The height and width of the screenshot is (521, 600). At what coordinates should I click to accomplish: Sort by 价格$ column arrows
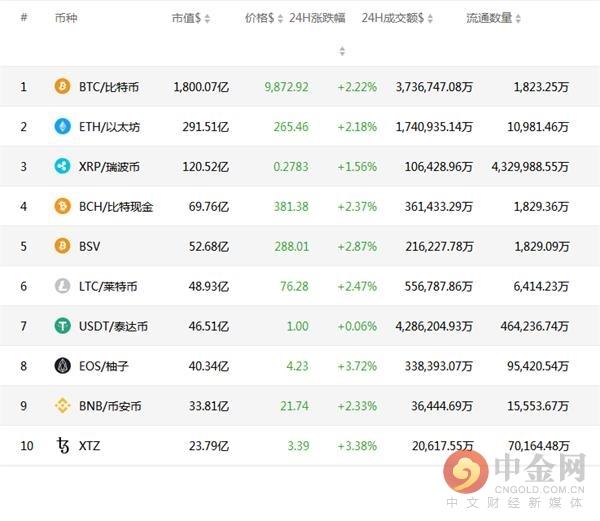(x=280, y=18)
